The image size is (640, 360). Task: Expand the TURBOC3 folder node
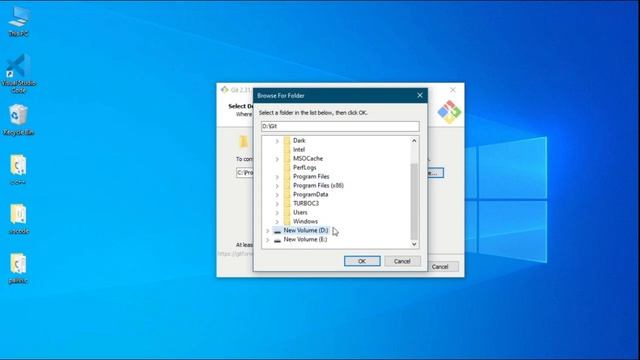(x=277, y=204)
